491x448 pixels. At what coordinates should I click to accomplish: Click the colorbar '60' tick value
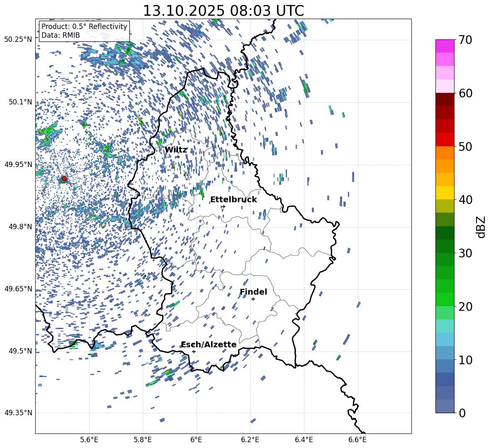click(465, 93)
